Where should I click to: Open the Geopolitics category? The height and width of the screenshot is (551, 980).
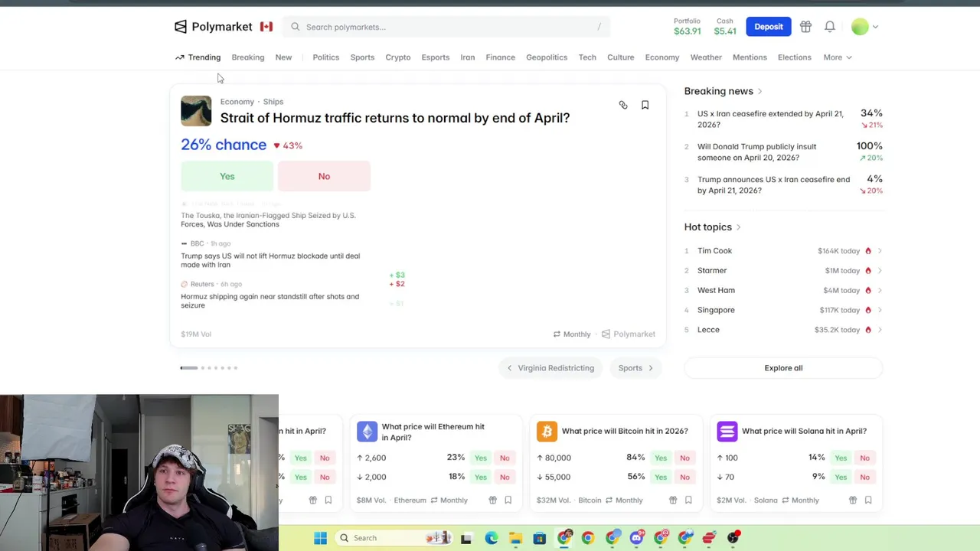(547, 57)
